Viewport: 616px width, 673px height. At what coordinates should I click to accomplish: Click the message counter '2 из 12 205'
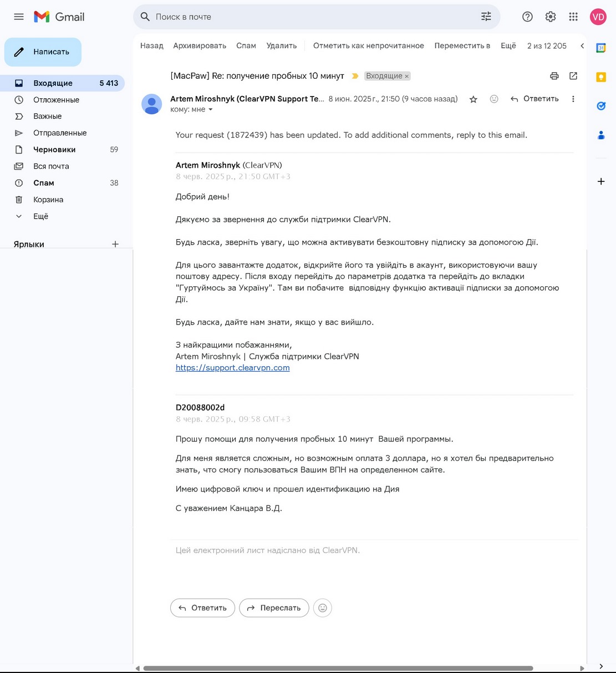(547, 46)
